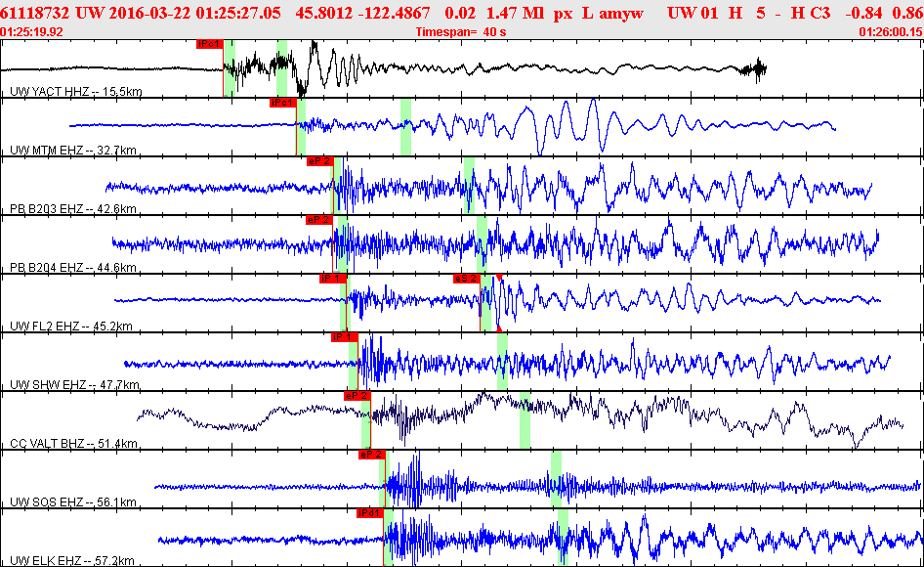
Task: Click the UW SOS EHZ station label
Action: 73,502
